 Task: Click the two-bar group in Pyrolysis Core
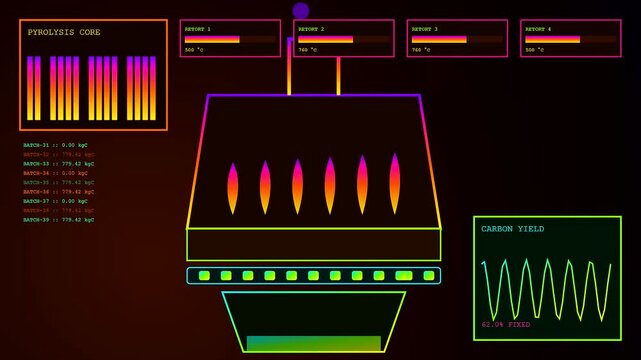pyautogui.click(x=34, y=88)
